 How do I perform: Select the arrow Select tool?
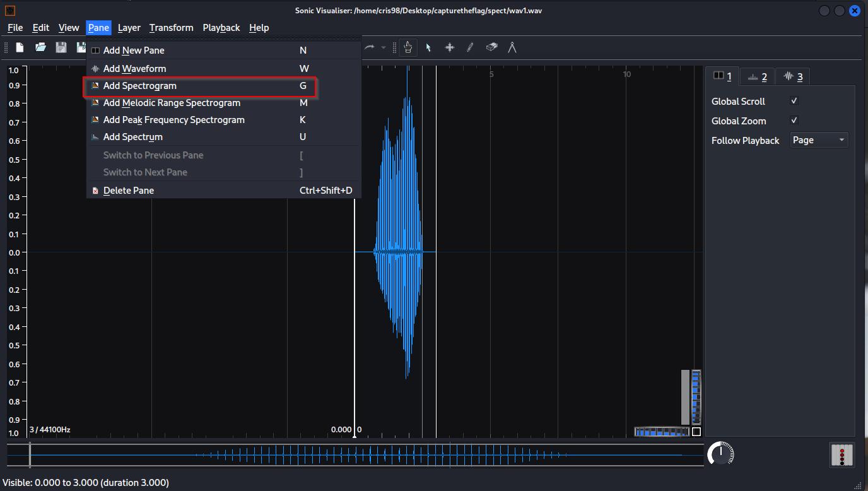pyautogui.click(x=428, y=47)
